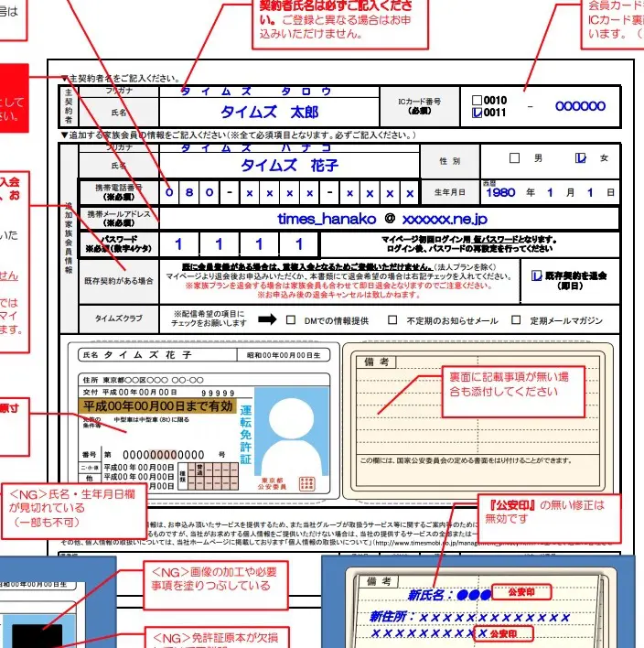Click the gold license validity date banner
Viewport: 644px width, 648px height.
pos(159,405)
